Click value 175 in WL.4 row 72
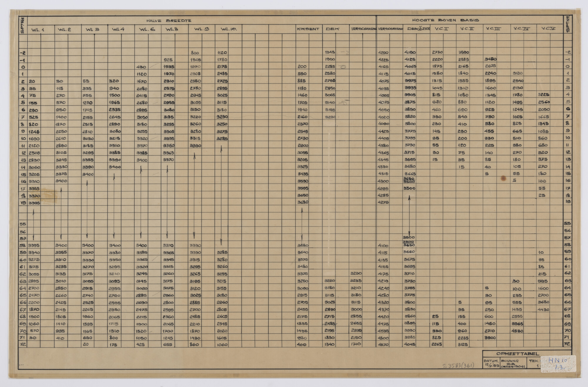The width and height of the screenshot is (588, 387). pos(113,345)
